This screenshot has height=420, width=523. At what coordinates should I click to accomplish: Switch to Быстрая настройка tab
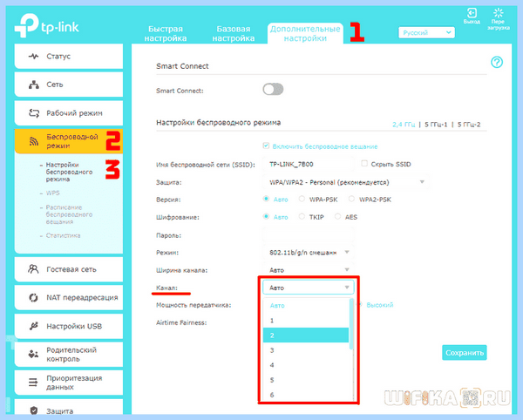coord(166,33)
